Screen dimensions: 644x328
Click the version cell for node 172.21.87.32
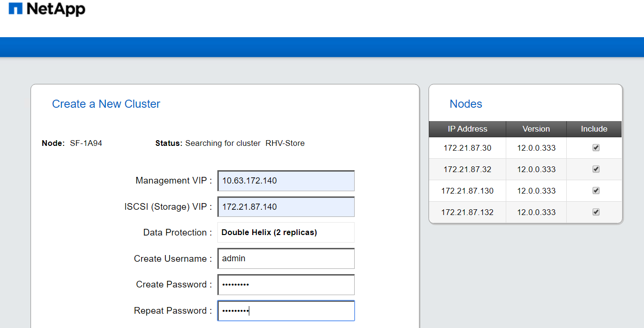(536, 169)
